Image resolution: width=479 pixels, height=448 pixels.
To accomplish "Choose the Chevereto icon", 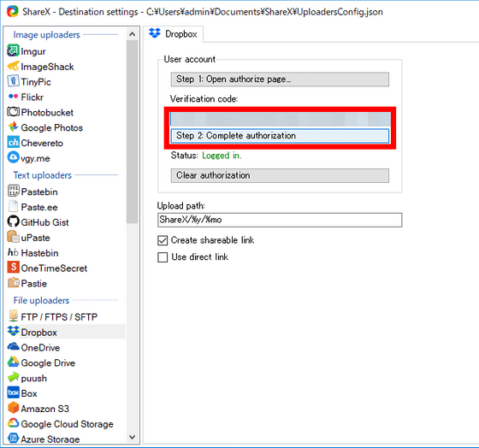I will 13,142.
